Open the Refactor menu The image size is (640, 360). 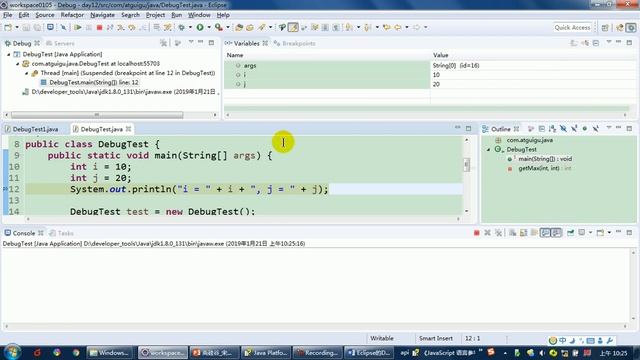pyautogui.click(x=72, y=15)
